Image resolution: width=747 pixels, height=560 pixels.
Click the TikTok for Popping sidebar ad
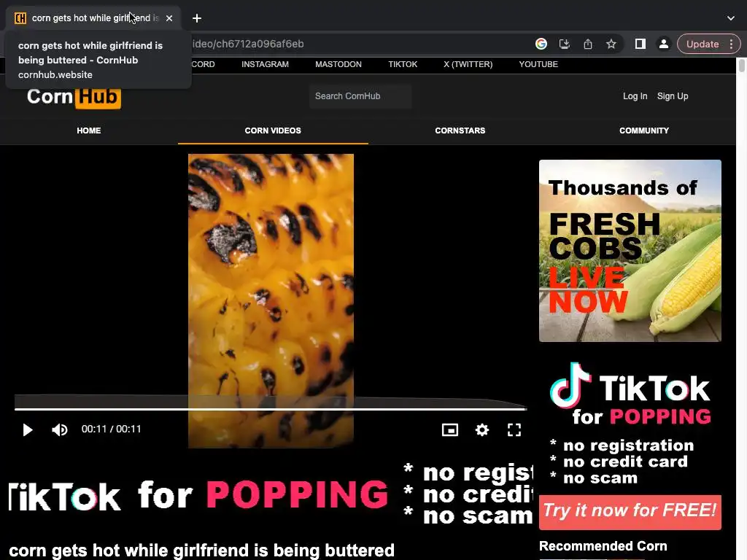point(630,424)
